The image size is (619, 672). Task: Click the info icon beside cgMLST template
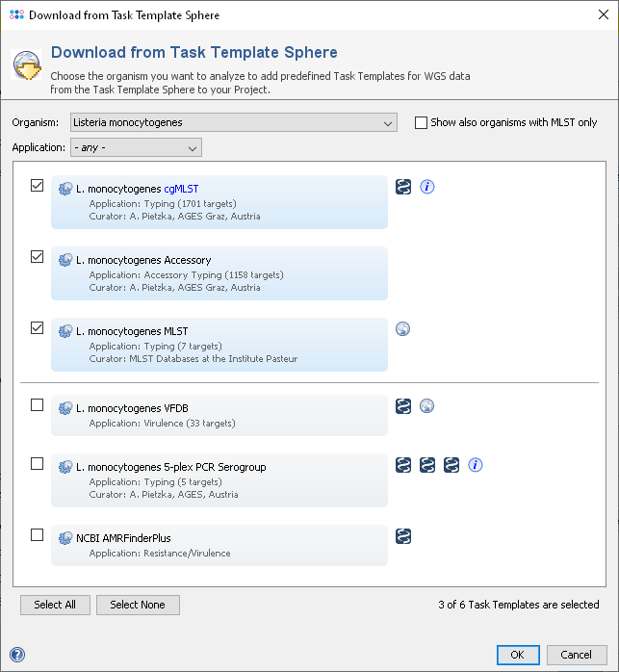pyautogui.click(x=427, y=187)
